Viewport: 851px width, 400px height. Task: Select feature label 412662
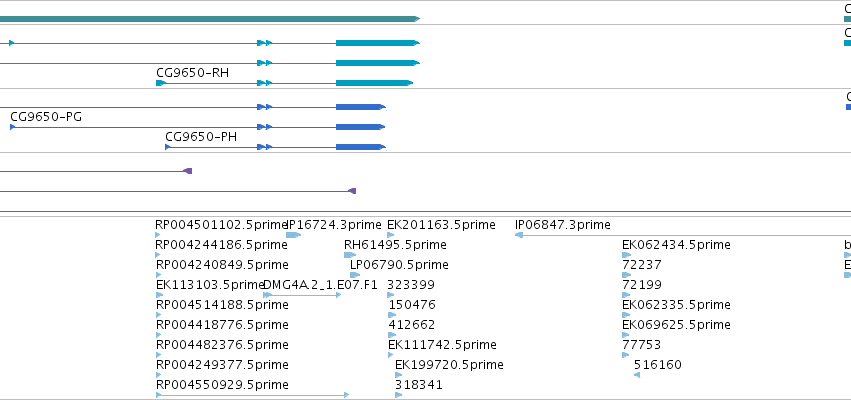411,325
